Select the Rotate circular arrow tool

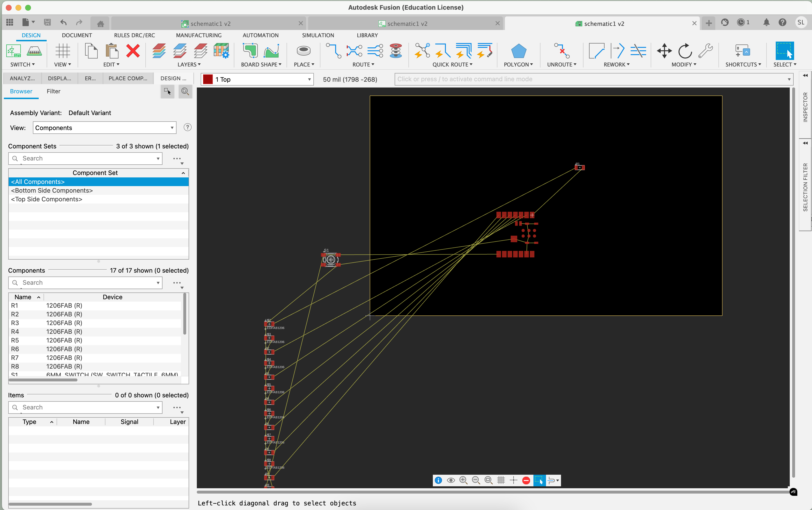click(685, 51)
